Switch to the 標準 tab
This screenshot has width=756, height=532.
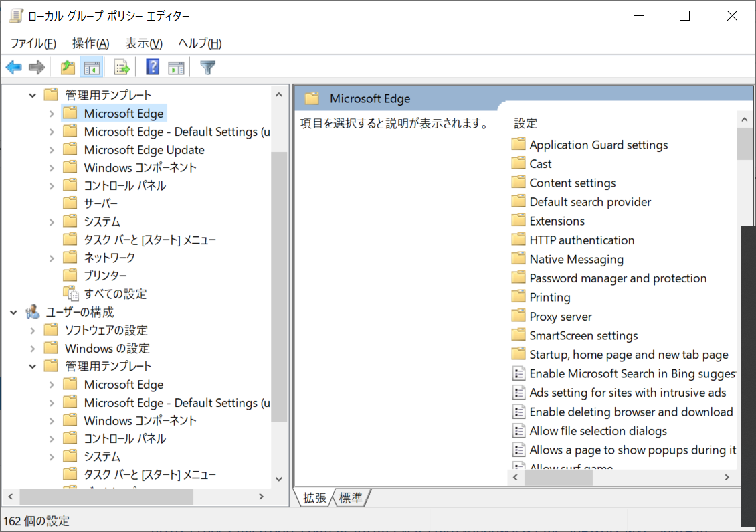[351, 498]
